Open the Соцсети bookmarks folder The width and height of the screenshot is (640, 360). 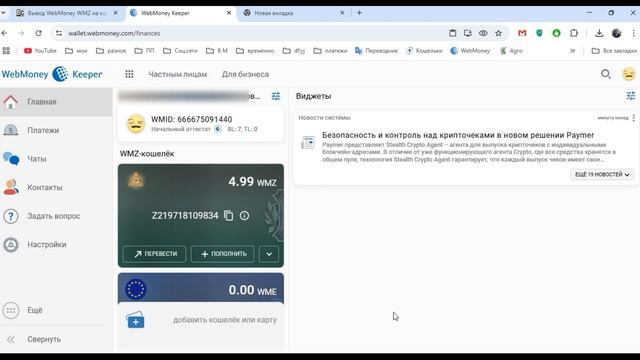pos(180,51)
